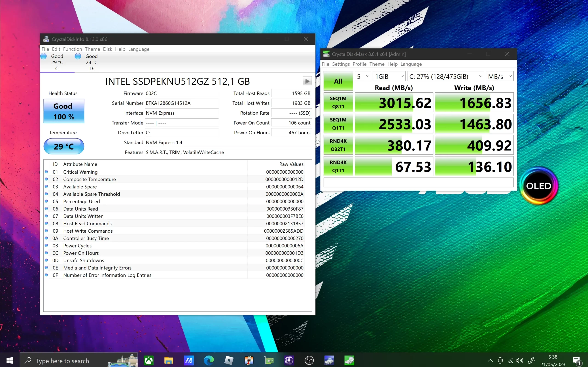Viewport: 588px width, 367px height.
Task: Open File menu in CrystalDiskMark
Action: (325, 64)
